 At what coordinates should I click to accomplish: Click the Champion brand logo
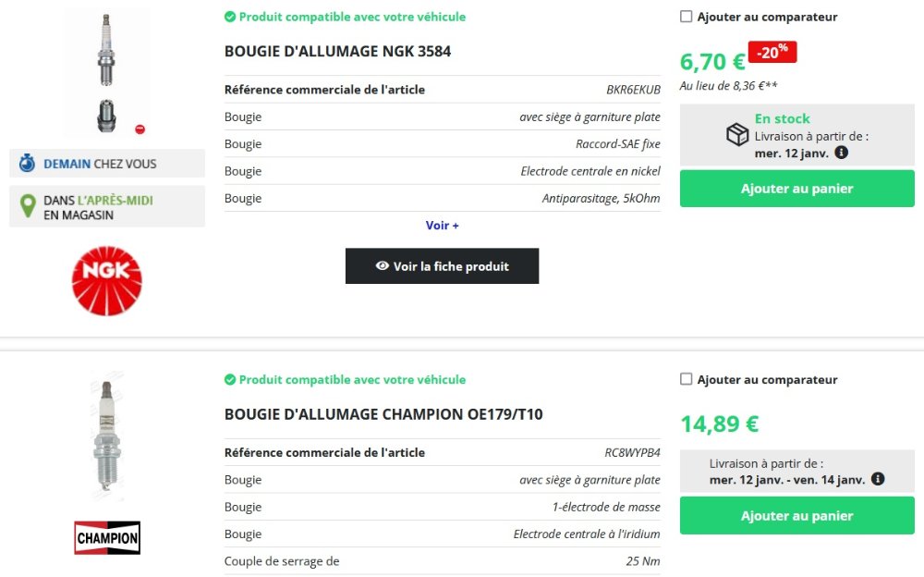coord(107,537)
